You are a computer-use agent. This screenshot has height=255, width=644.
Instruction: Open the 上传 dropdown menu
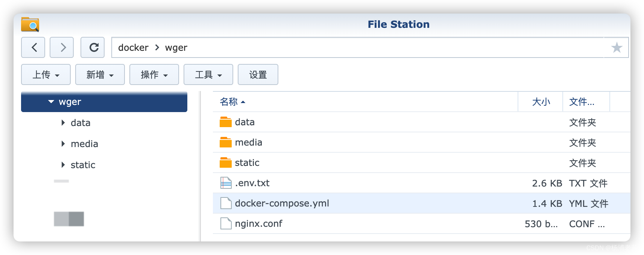(46, 74)
